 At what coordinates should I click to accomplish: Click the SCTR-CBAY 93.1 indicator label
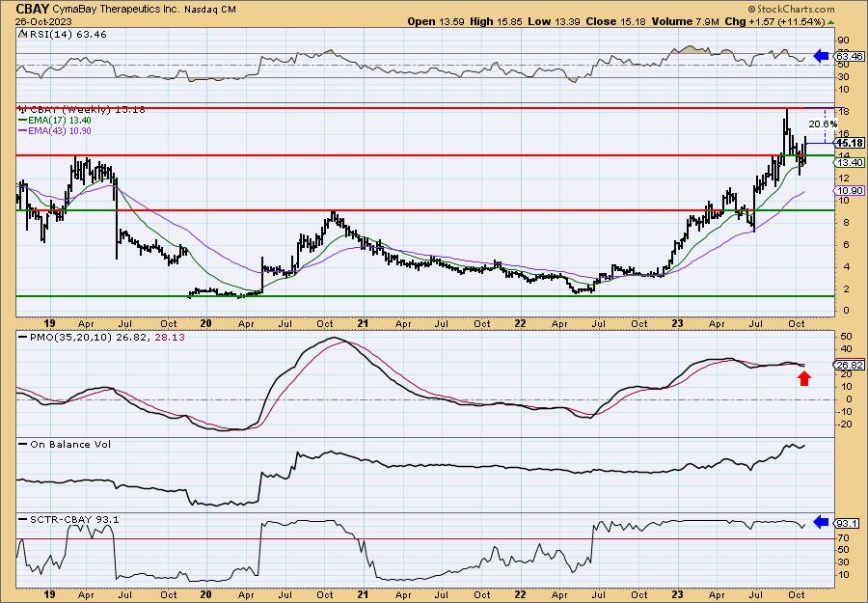pyautogui.click(x=68, y=519)
